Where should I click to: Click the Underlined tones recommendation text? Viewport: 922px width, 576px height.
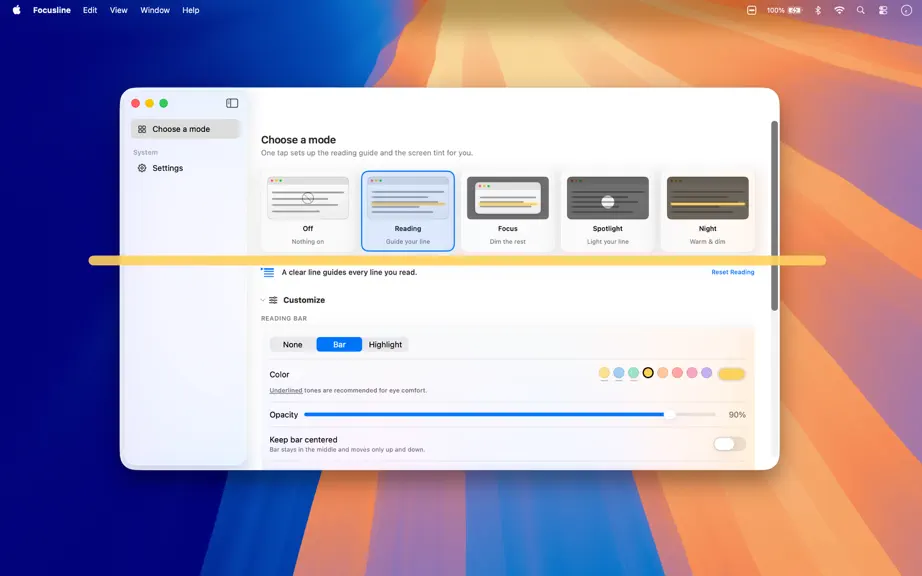[348, 390]
